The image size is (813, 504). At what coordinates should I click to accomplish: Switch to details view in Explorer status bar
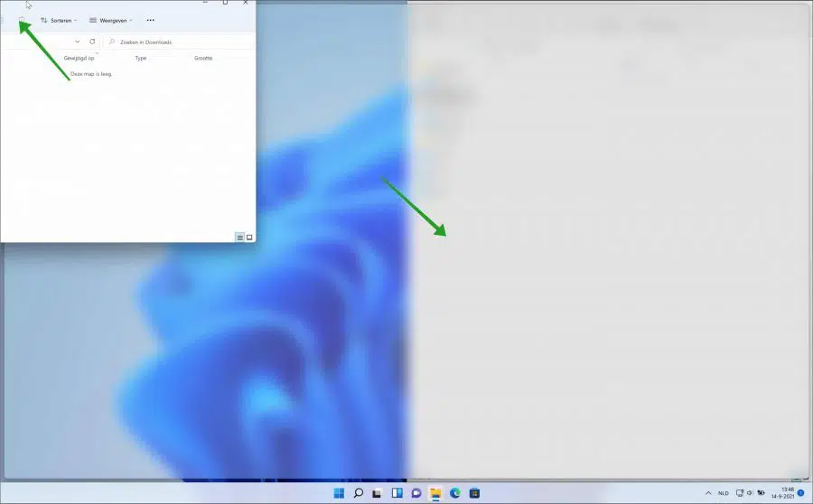pyautogui.click(x=240, y=237)
